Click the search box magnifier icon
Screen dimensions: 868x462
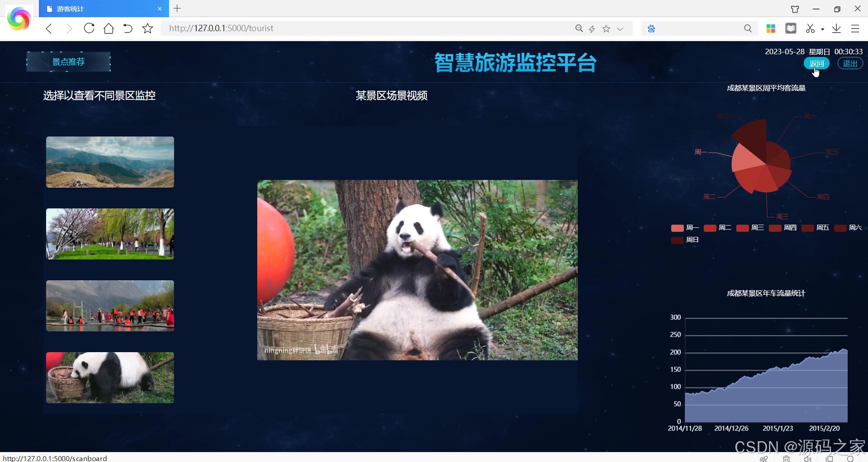click(748, 28)
